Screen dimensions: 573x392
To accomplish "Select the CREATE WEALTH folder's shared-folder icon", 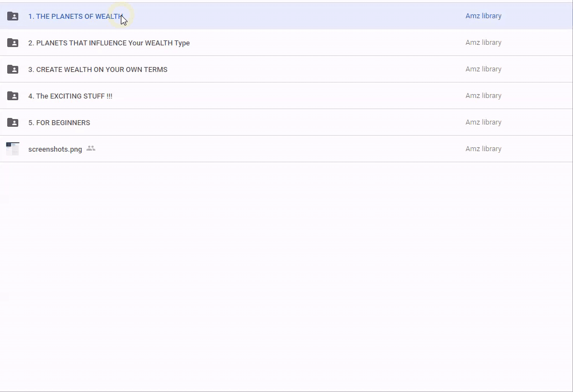I will coord(12,69).
